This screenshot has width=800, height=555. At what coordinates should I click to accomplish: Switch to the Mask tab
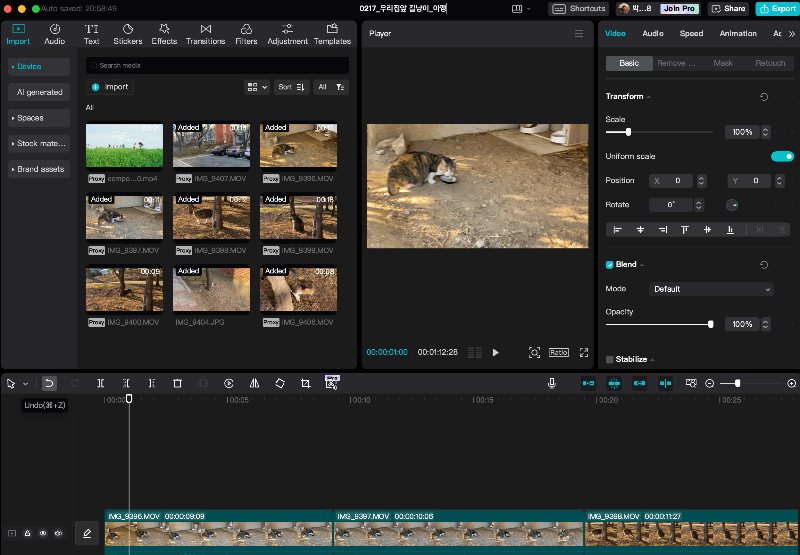tap(723, 63)
